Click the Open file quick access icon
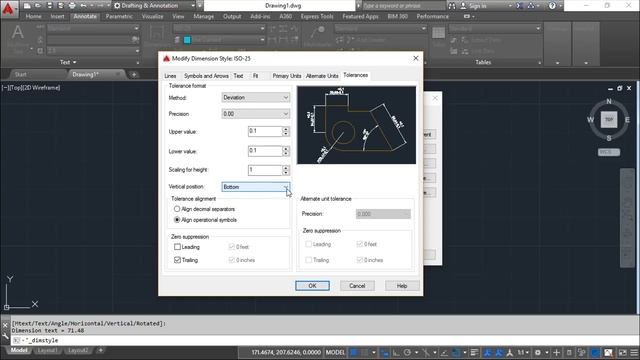This screenshot has width=640, height=360. click(x=38, y=6)
